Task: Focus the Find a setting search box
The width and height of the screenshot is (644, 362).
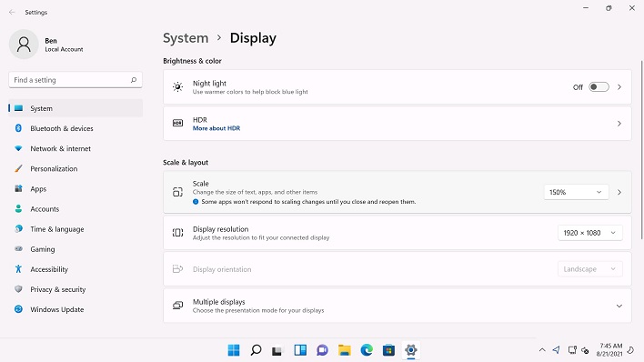Action: (75, 80)
